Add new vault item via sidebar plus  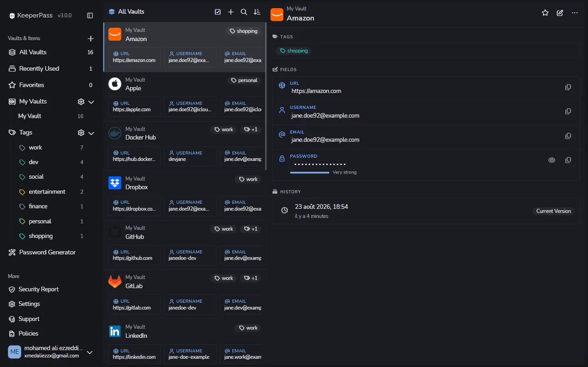point(91,39)
